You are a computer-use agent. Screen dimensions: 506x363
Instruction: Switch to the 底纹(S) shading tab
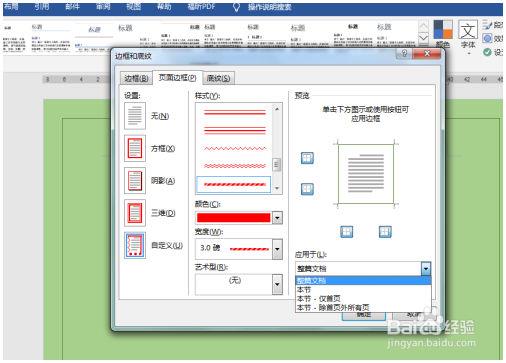[x=218, y=78]
